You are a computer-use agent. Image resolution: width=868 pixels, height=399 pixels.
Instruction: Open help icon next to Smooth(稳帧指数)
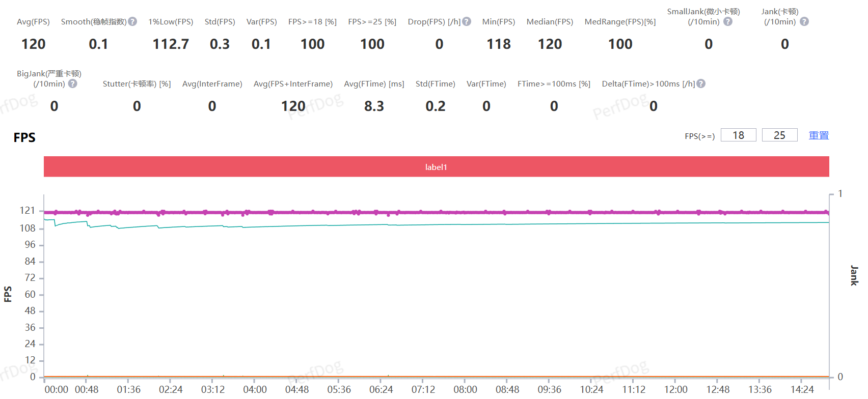(132, 21)
